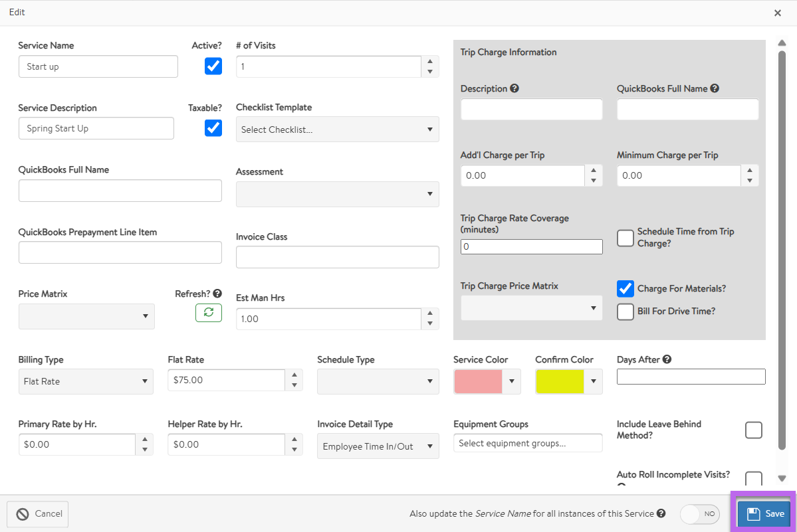Click help icon beside update Service Name text
Viewport: 797px width, 532px height.
coord(661,513)
